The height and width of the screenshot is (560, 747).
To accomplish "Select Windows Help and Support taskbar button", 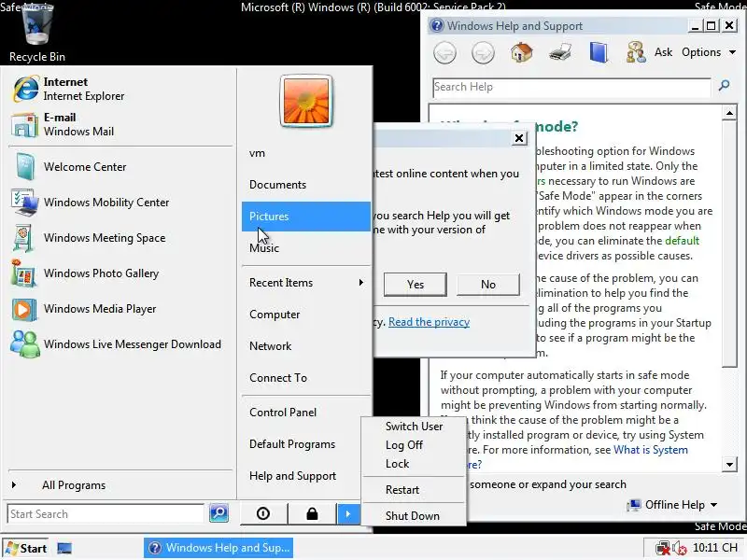I will click(218, 548).
